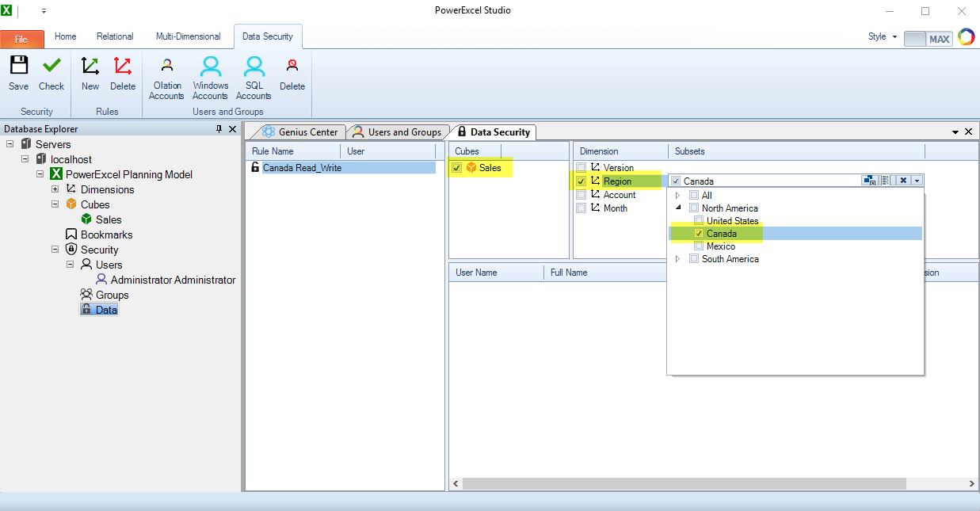Click the subset editor icon in Canada field
The height and width of the screenshot is (511, 980).
pyautogui.click(x=871, y=181)
